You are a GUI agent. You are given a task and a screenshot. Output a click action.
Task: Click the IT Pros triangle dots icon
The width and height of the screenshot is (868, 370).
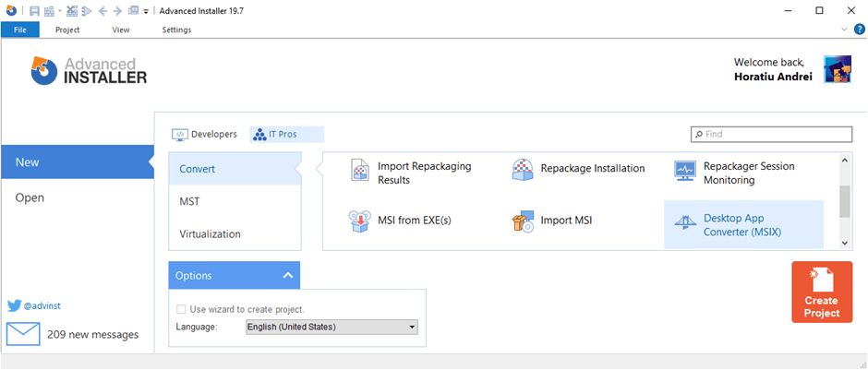(259, 135)
